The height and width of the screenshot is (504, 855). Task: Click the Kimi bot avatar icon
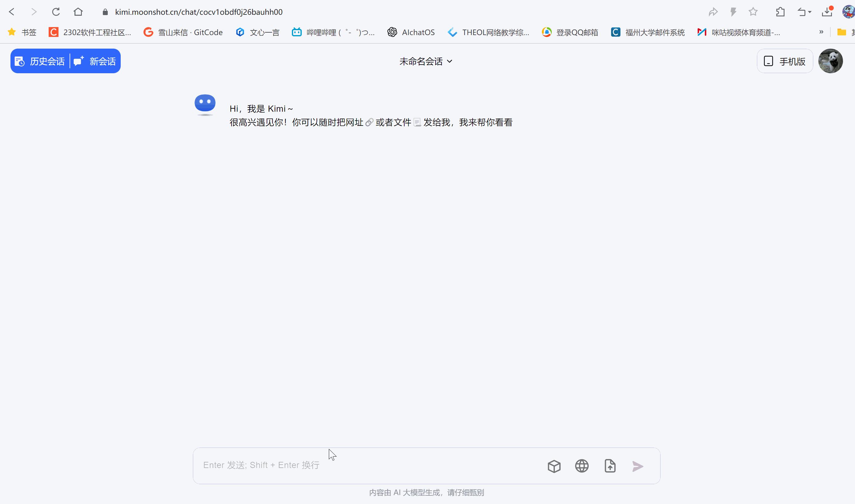point(205,104)
